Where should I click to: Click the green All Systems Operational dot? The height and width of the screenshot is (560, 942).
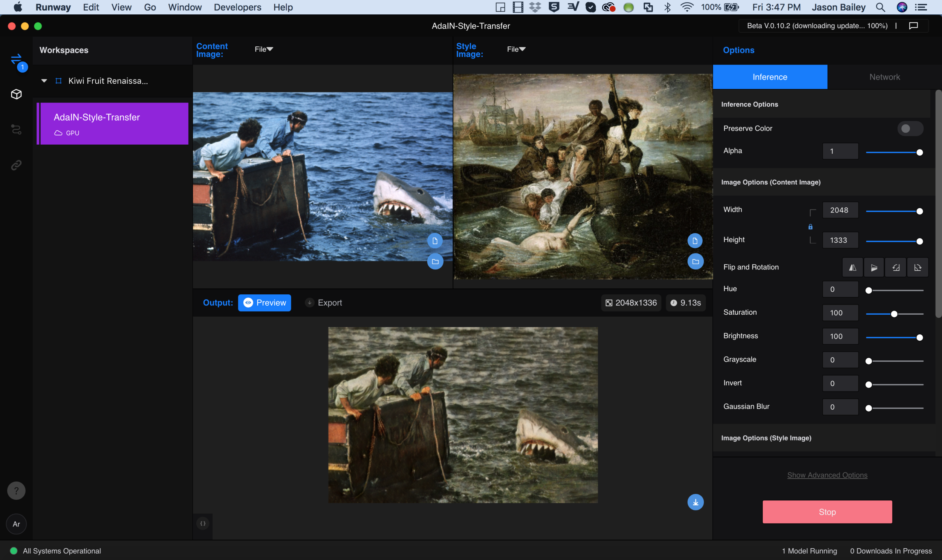(x=14, y=551)
